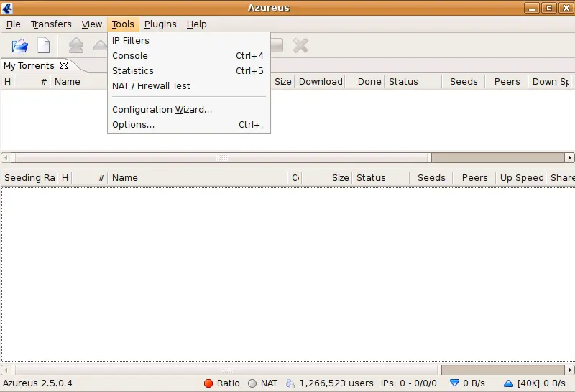Click the Up Speed column header
This screenshot has width=575, height=392.
coord(522,177)
